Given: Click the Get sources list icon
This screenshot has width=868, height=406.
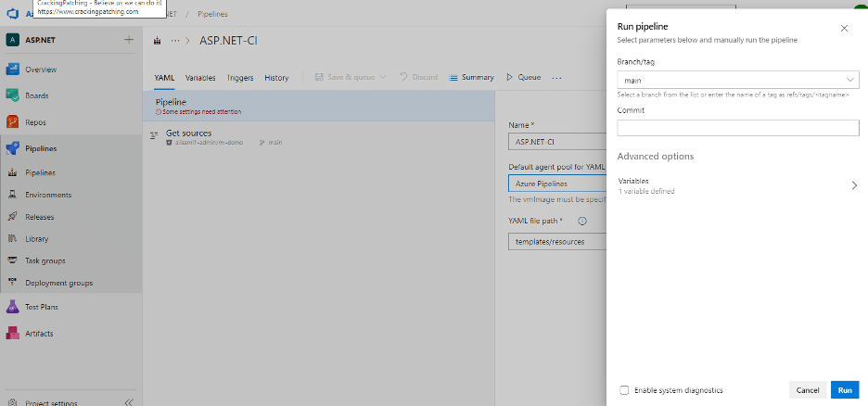Looking at the screenshot, I should (x=154, y=136).
